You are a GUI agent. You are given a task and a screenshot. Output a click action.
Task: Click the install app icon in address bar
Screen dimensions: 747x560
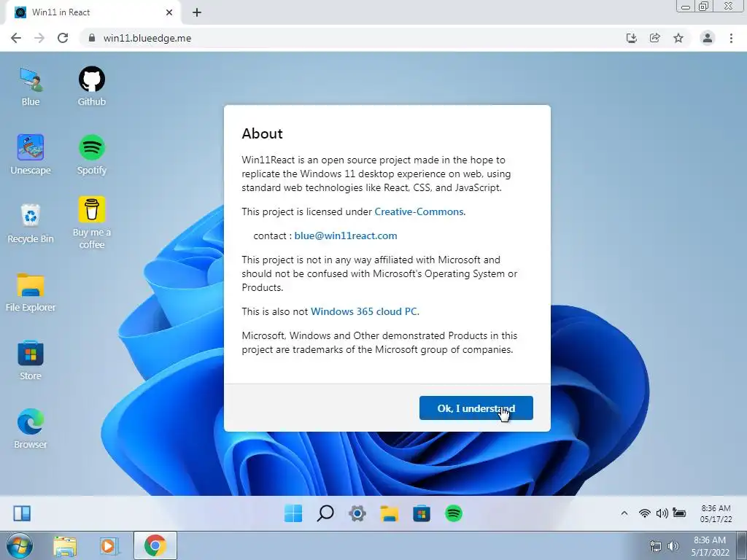tap(631, 38)
